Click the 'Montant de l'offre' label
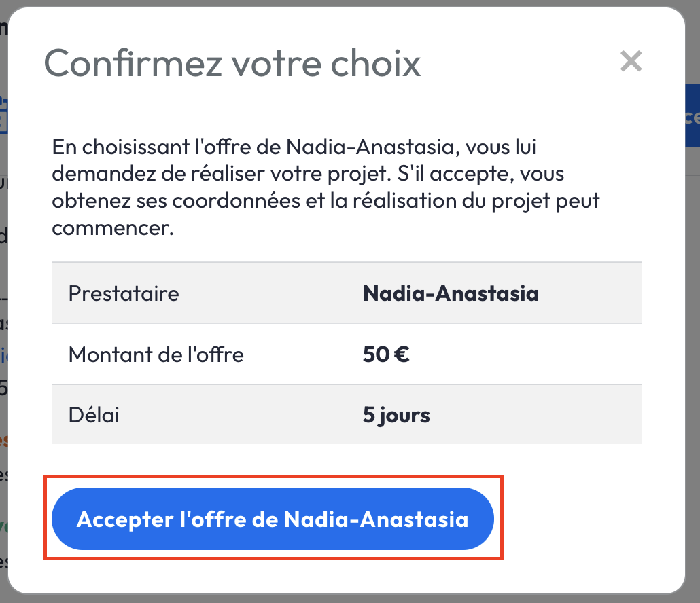Screen dimensions: 700x603 [x=156, y=354]
